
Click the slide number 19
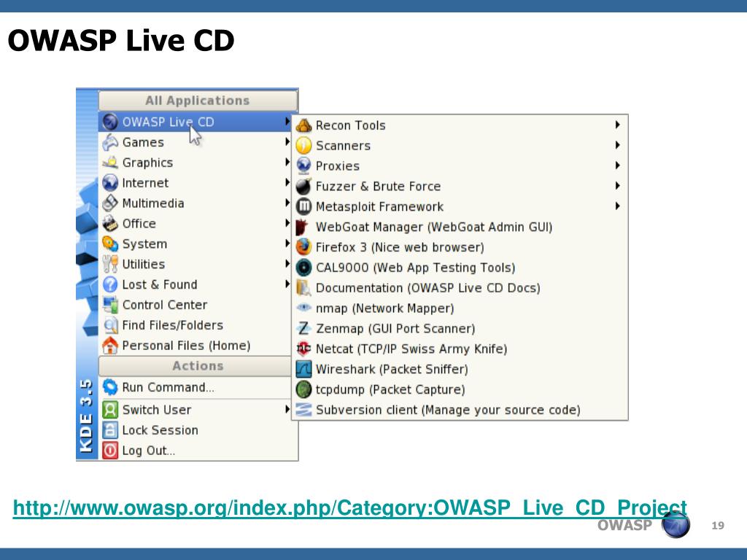click(718, 525)
